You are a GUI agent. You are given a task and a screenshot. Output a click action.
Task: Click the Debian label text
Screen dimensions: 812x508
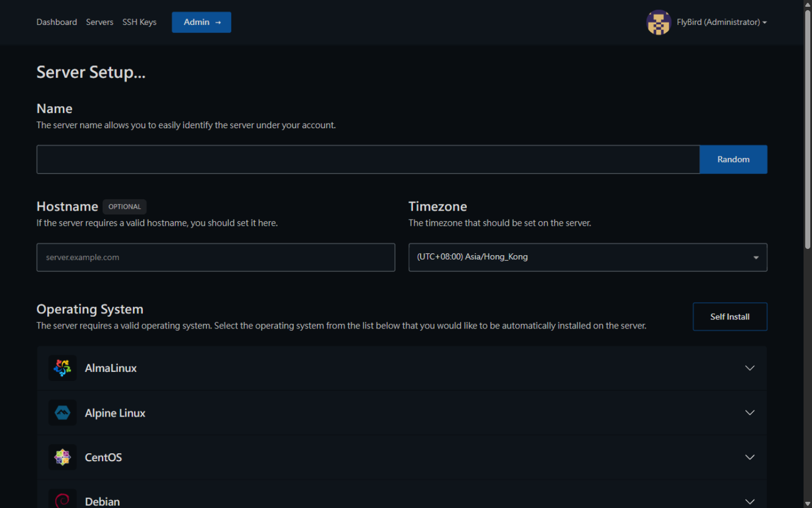coord(102,502)
